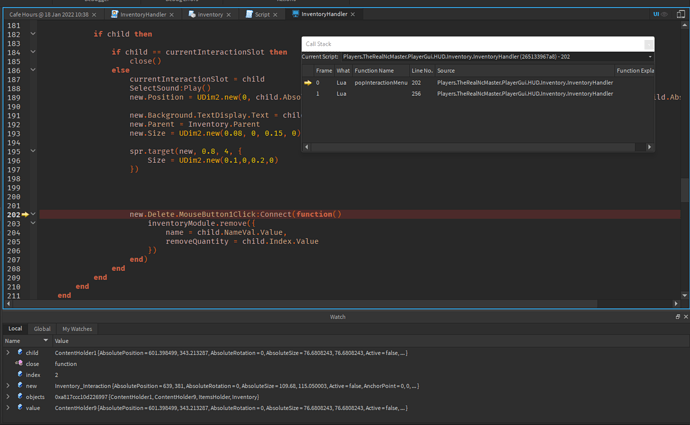690x425 pixels.
Task: Collapse spr.target block at line 195
Action: pyautogui.click(x=33, y=150)
